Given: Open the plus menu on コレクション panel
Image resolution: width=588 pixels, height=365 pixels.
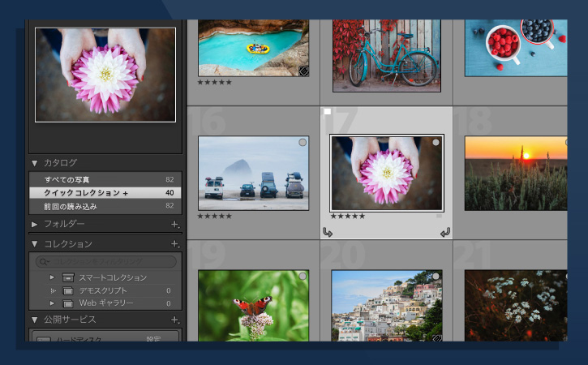Looking at the screenshot, I should [x=175, y=244].
